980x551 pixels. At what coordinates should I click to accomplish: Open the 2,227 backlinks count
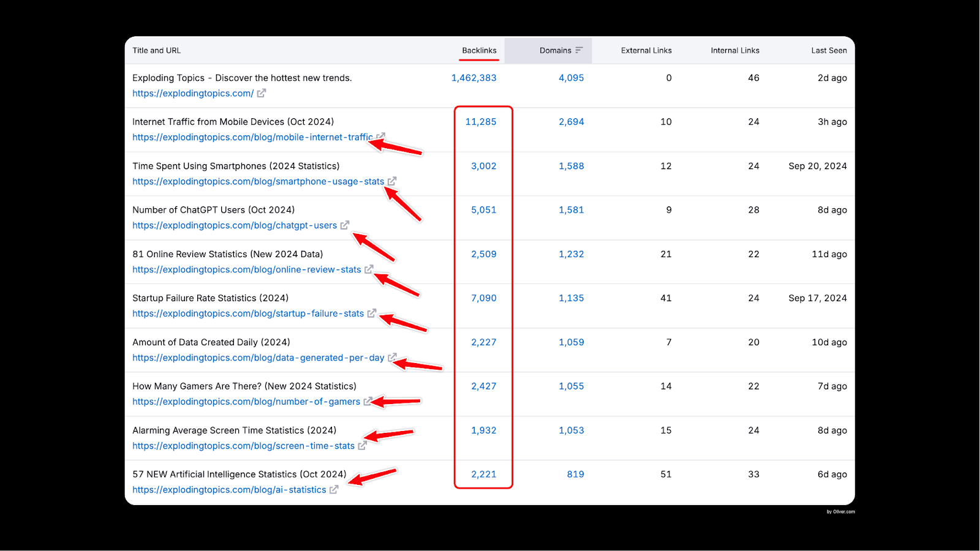(x=484, y=342)
